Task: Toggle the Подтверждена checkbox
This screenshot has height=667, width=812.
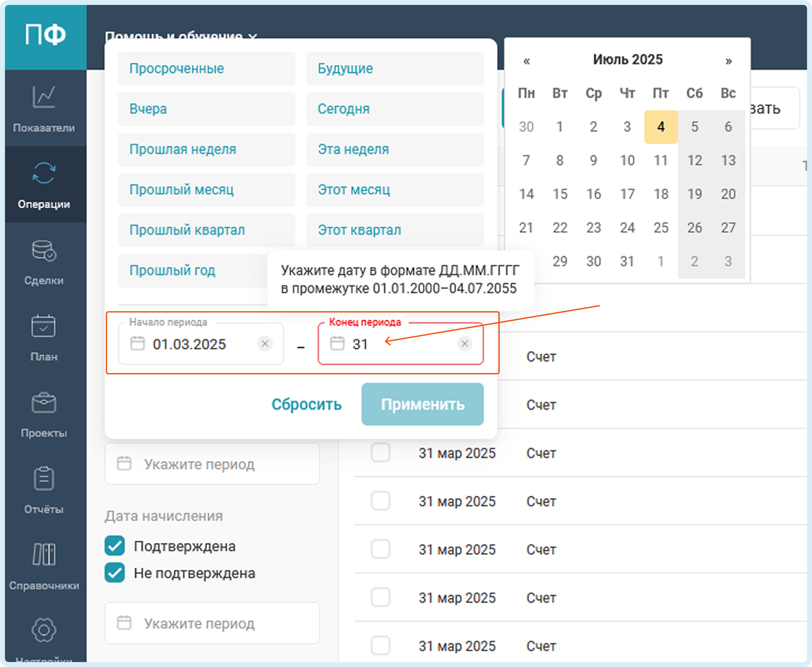Action: coord(114,546)
